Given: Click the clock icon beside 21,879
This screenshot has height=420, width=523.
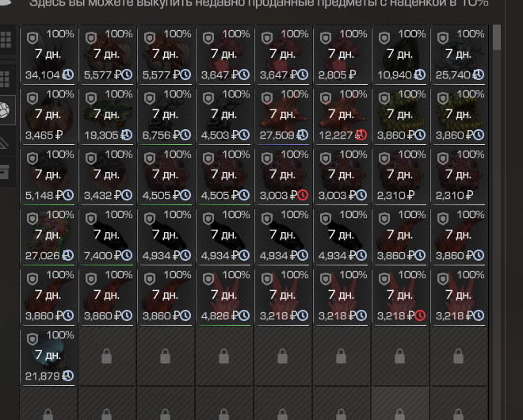Looking at the screenshot, I should coord(68,376).
